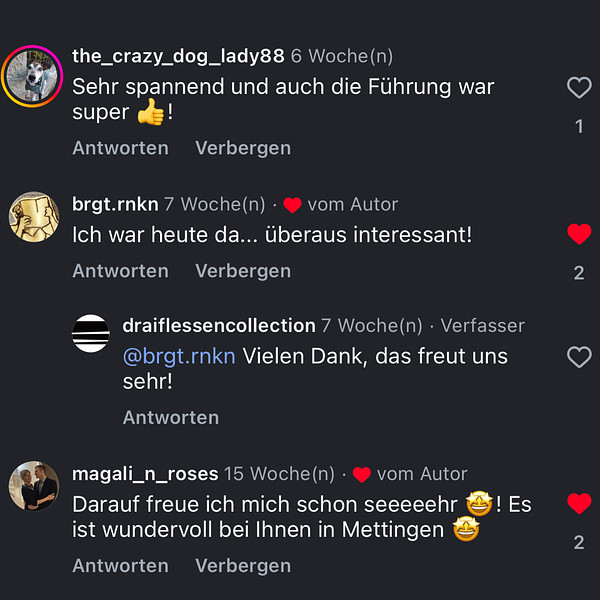Open the_crazy_dog_lady88's profile picture
600x600 pixels.
(33, 75)
